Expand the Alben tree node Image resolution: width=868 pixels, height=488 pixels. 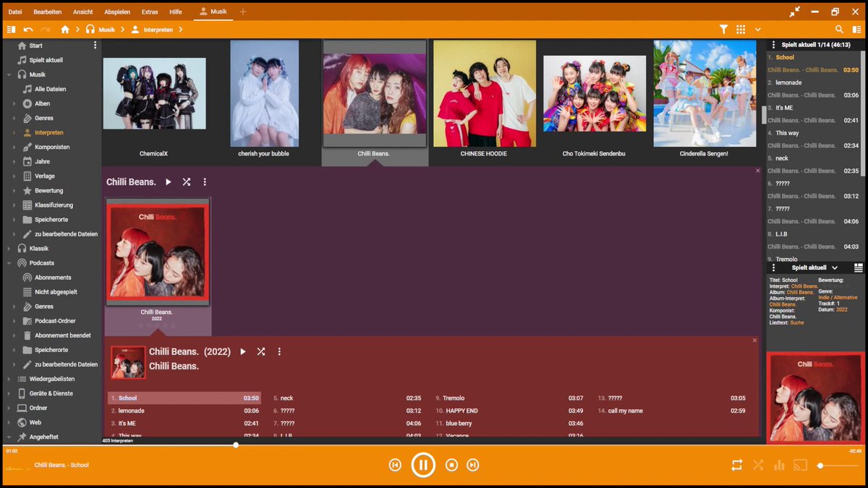coord(13,103)
